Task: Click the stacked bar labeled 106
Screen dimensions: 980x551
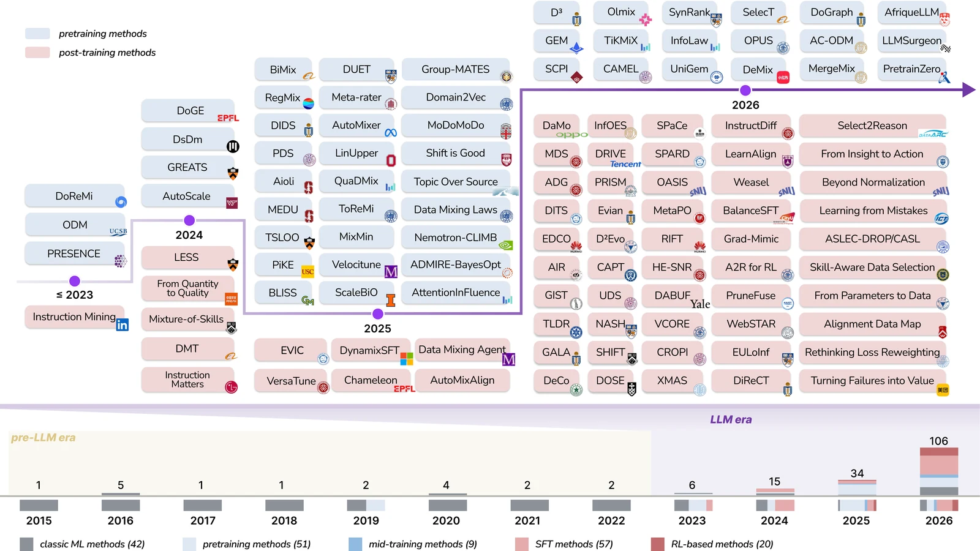Action: point(939,471)
